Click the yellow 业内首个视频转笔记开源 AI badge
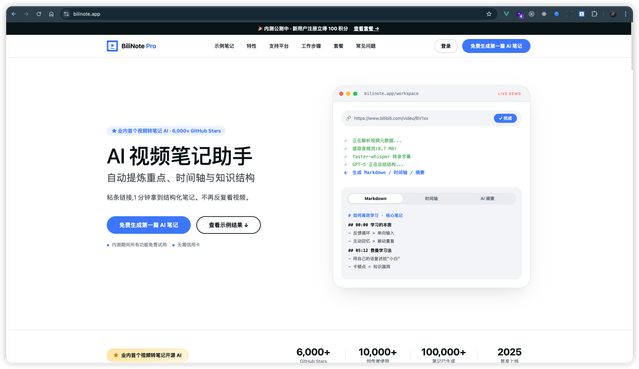 point(148,355)
